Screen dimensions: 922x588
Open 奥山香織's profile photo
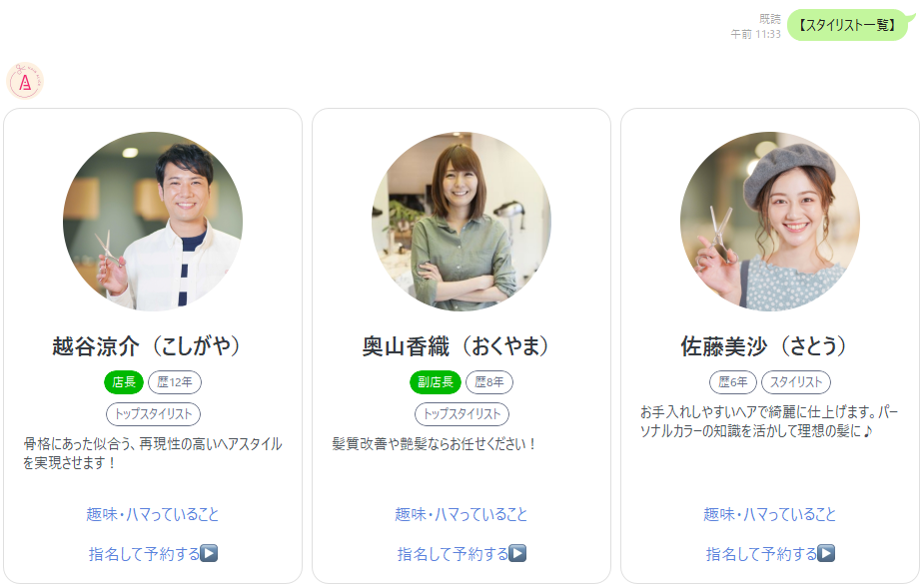(461, 222)
